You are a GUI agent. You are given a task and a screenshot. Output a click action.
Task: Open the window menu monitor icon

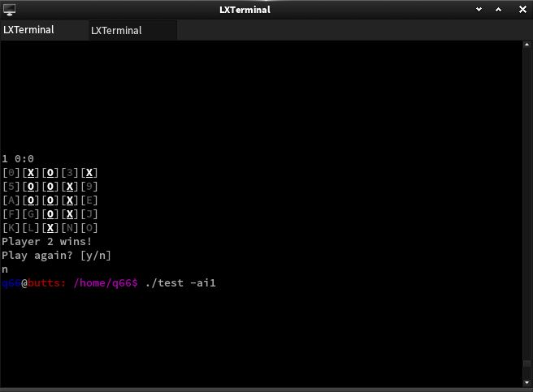(9, 10)
